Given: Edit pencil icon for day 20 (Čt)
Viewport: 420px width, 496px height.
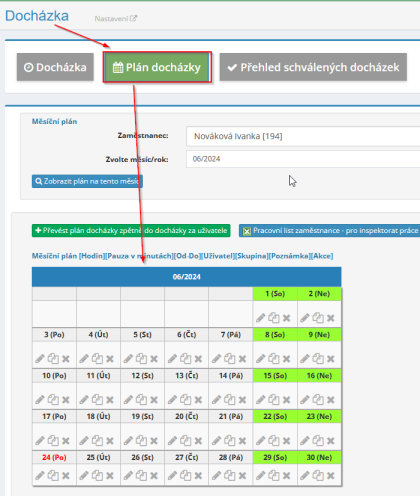Looking at the screenshot, I should (x=172, y=441).
